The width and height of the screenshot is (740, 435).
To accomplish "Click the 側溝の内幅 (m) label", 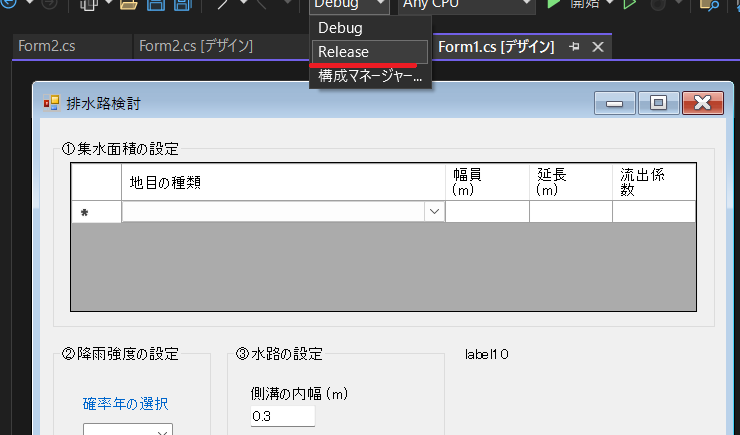I will (x=299, y=393).
